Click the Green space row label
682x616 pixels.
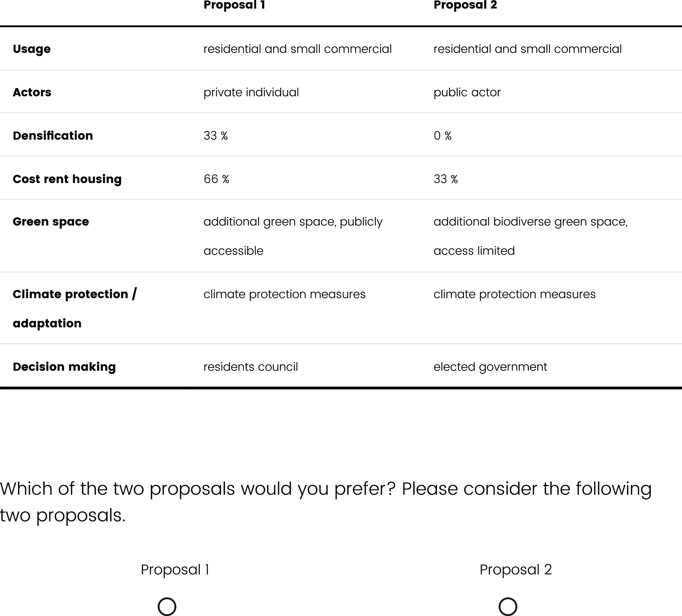point(51,222)
